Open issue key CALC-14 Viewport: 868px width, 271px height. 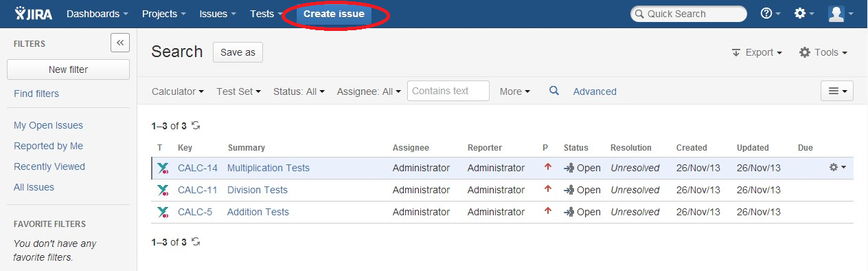(x=198, y=168)
